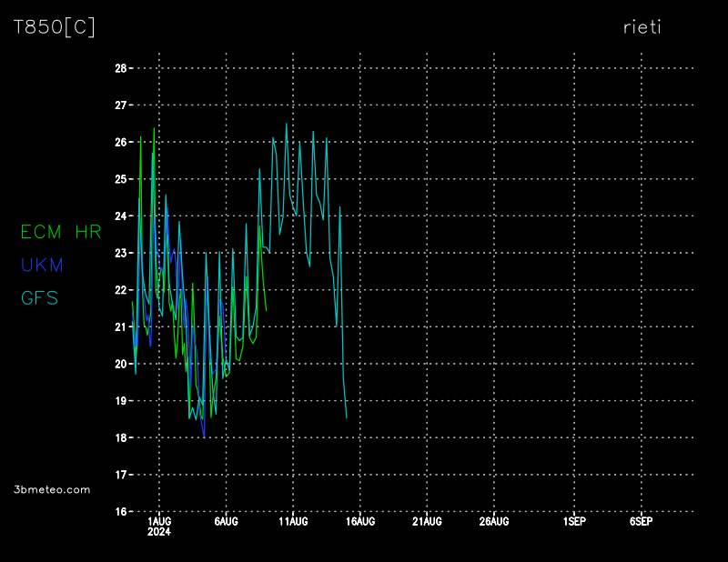The height and width of the screenshot is (562, 728).
Task: Click the 1SEP date label
Action: 573,522
